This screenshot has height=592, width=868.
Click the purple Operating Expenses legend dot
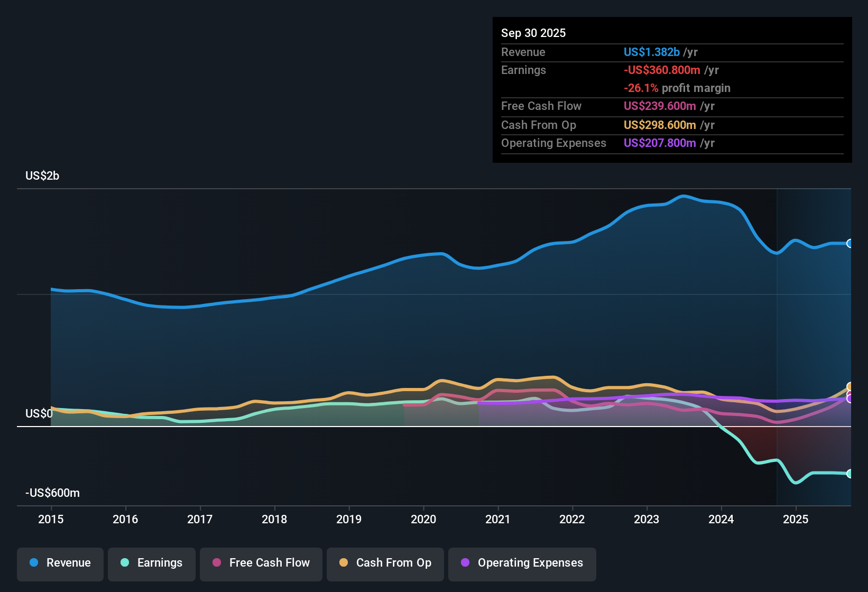465,563
